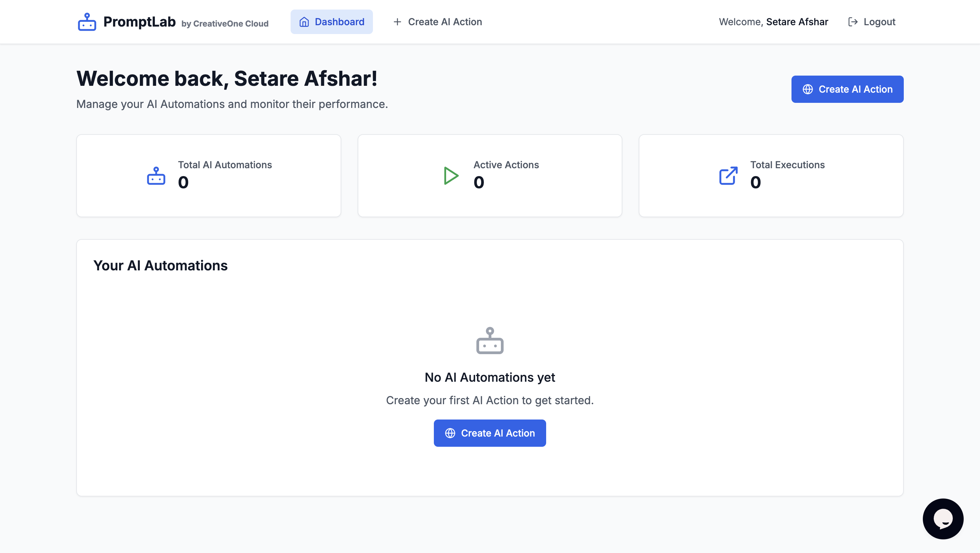
Task: Select Create AI Action in navigation bar
Action: pos(438,22)
